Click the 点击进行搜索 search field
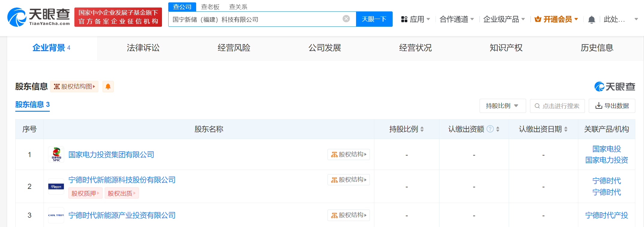644x227 pixels. coord(557,106)
